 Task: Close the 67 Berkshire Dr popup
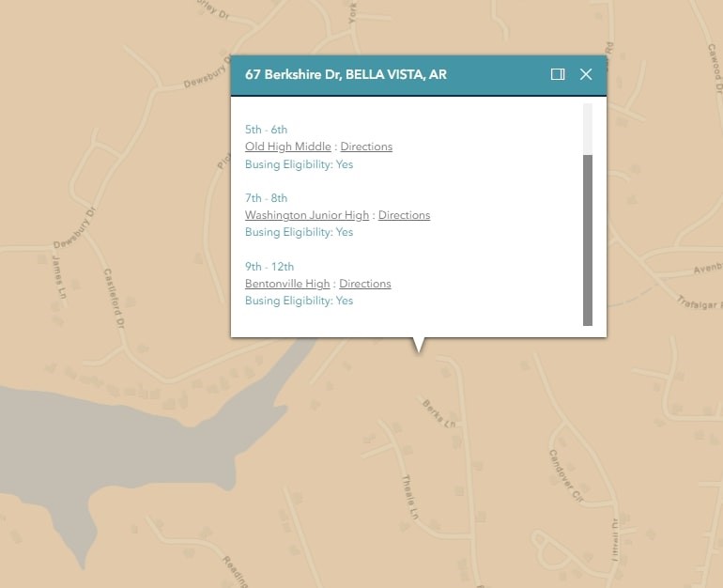[586, 74]
